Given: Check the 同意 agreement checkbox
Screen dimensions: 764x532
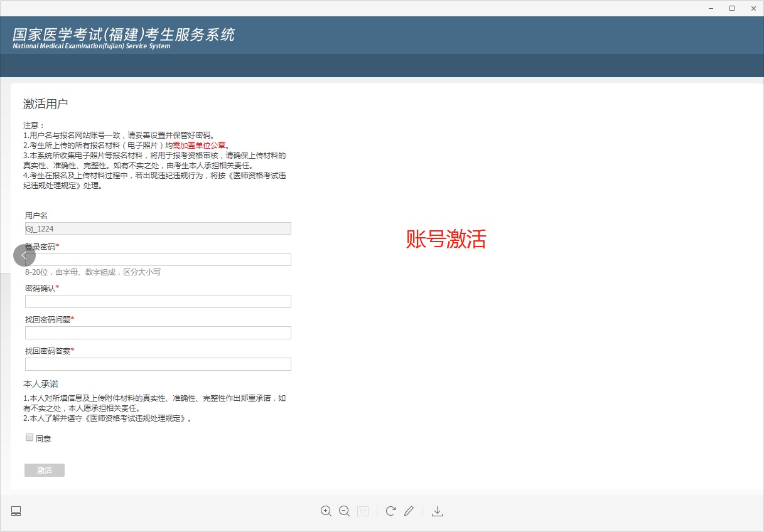Looking at the screenshot, I should coord(30,438).
